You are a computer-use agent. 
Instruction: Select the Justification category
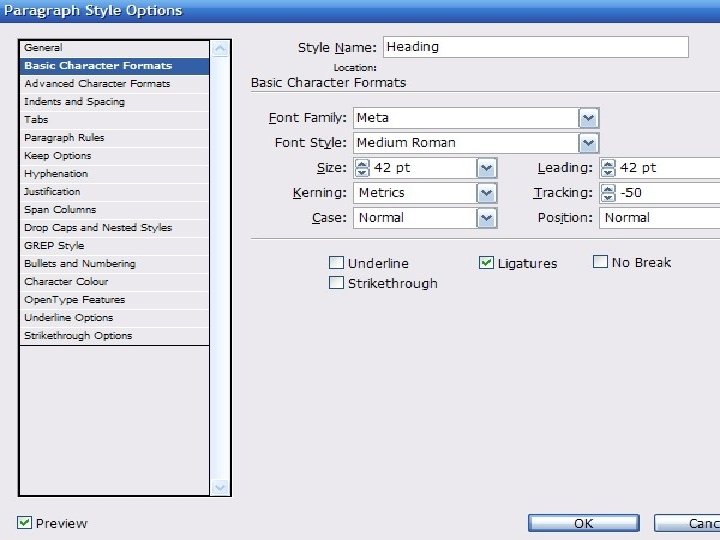click(114, 191)
